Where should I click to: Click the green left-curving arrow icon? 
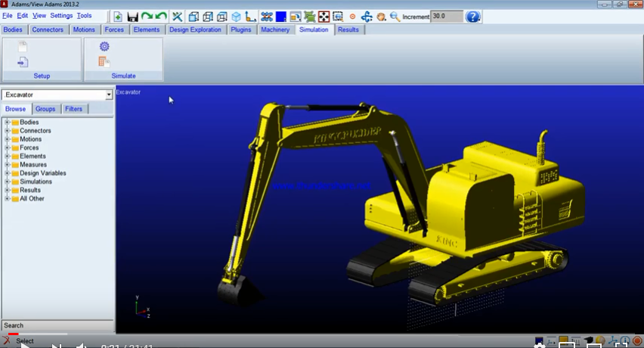pos(161,17)
